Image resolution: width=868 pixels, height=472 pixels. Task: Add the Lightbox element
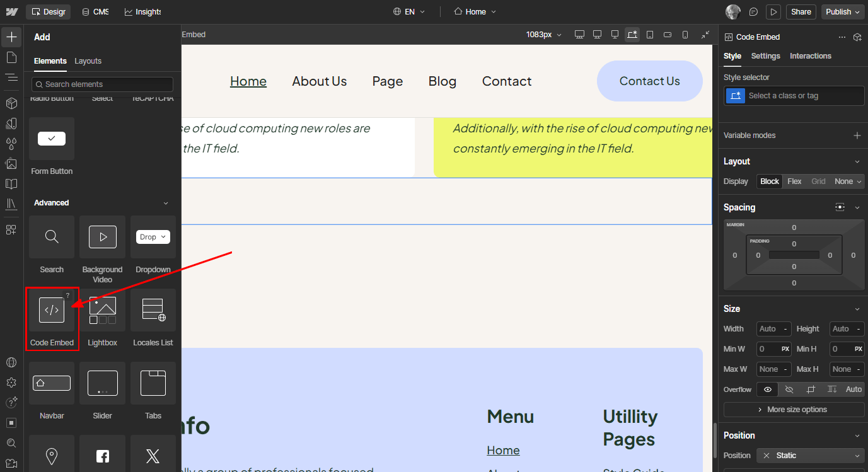click(x=102, y=318)
